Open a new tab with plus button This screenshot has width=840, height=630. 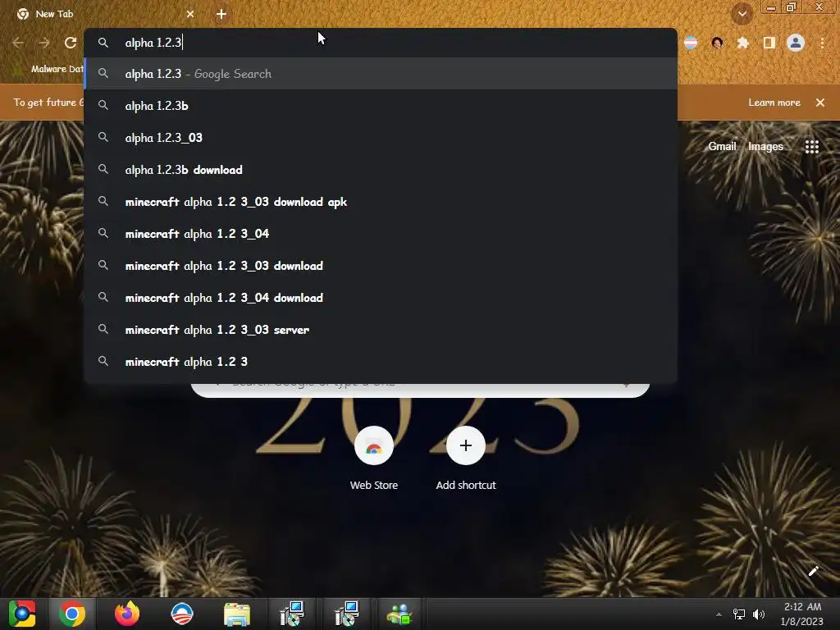tap(221, 14)
